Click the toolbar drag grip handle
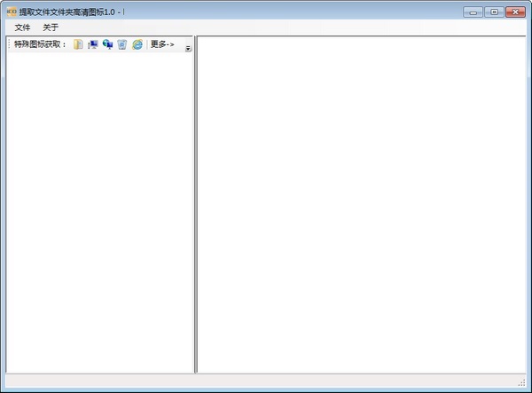Screen dimensions: 532x393 [x=10, y=44]
